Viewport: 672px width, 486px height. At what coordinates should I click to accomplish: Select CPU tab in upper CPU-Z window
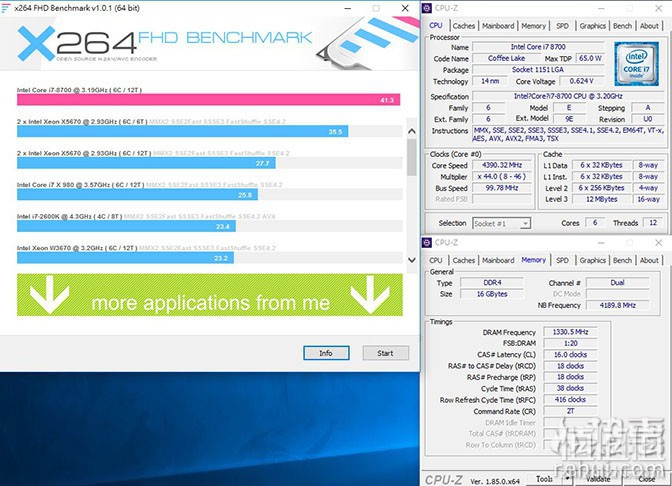(x=435, y=26)
